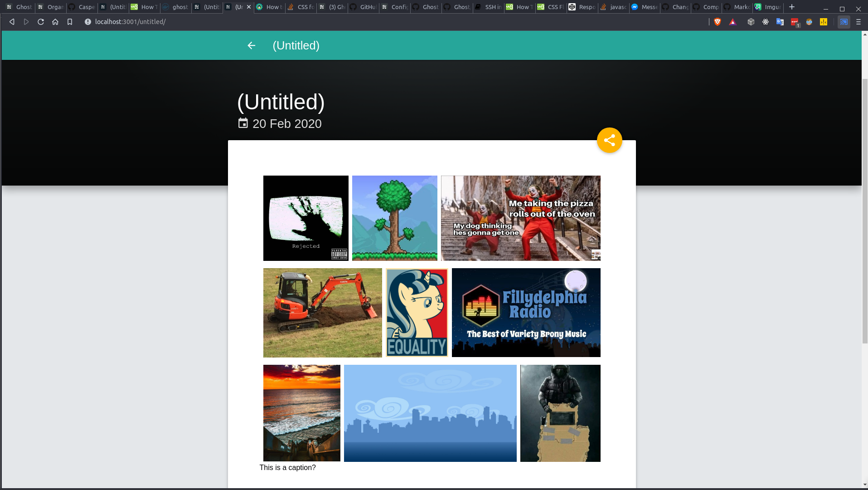Click the gray cube extension icon
This screenshot has width=868, height=490.
[751, 22]
